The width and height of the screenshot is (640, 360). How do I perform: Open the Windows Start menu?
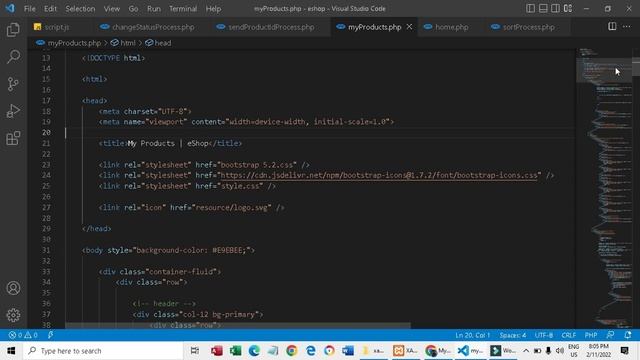(11, 351)
